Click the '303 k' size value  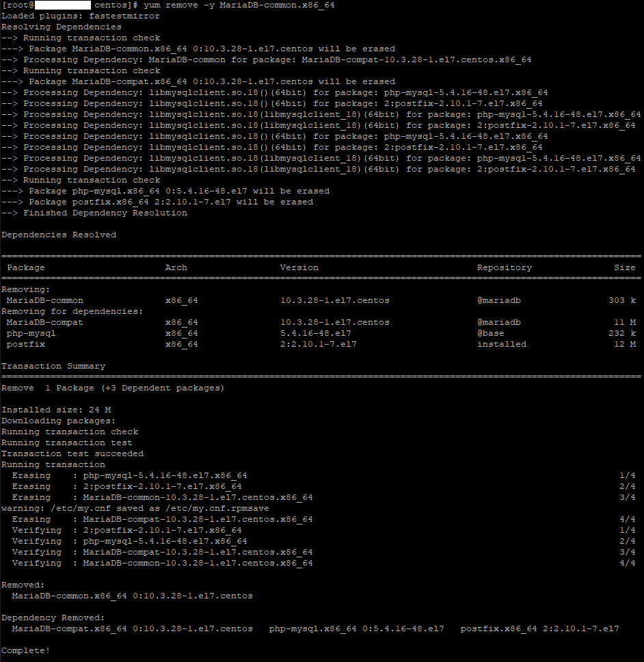622,301
